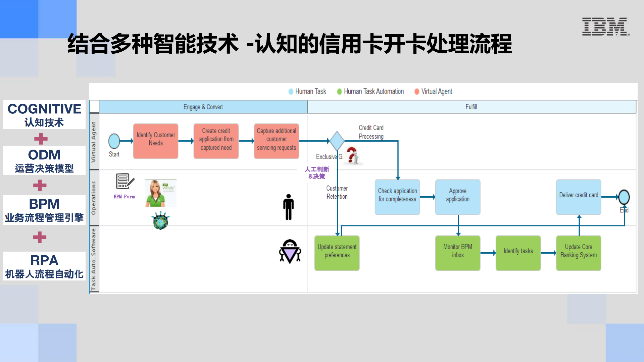Click the RPA robot icon
Image resolution: width=644 pixels, height=362 pixels.
coord(290,252)
